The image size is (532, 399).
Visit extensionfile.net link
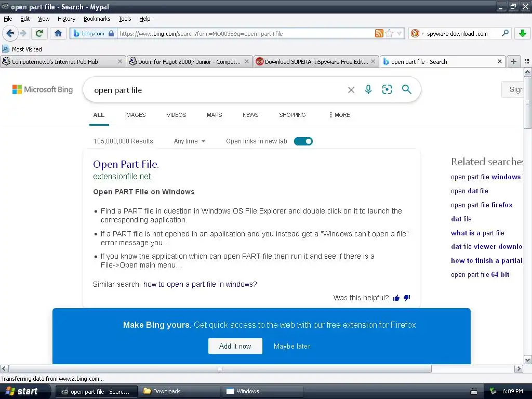122,177
